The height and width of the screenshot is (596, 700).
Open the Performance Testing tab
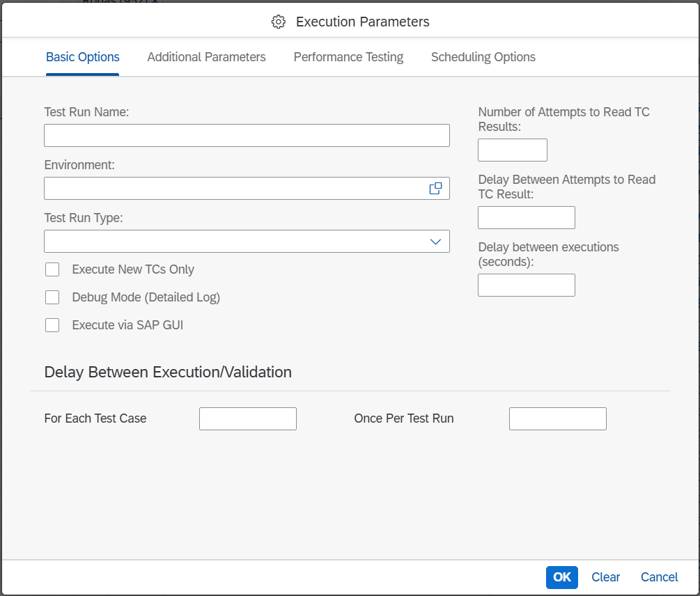pos(348,57)
